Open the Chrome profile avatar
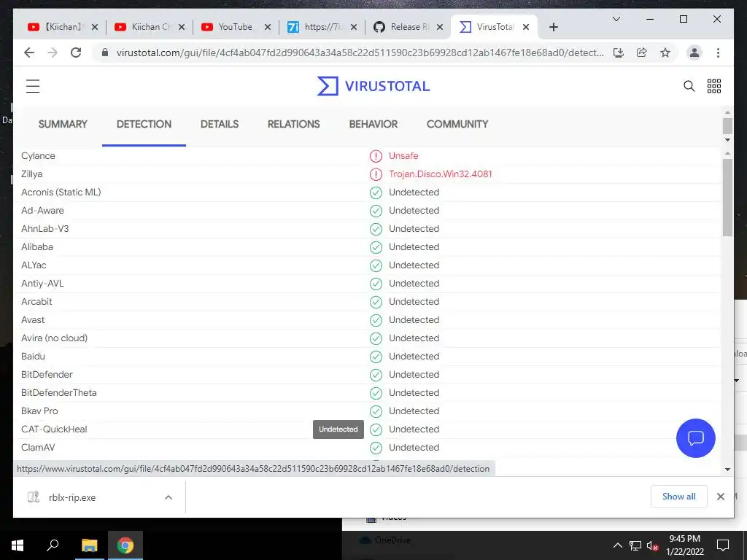 pos(694,52)
